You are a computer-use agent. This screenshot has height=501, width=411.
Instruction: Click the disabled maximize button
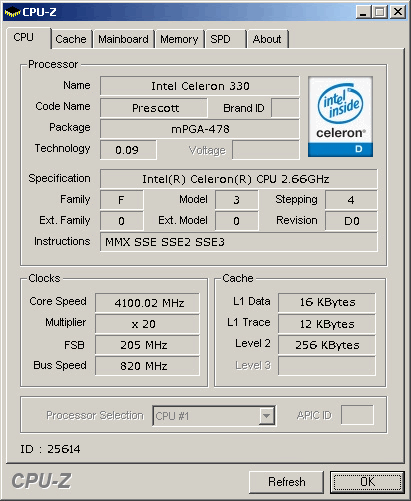(380, 12)
